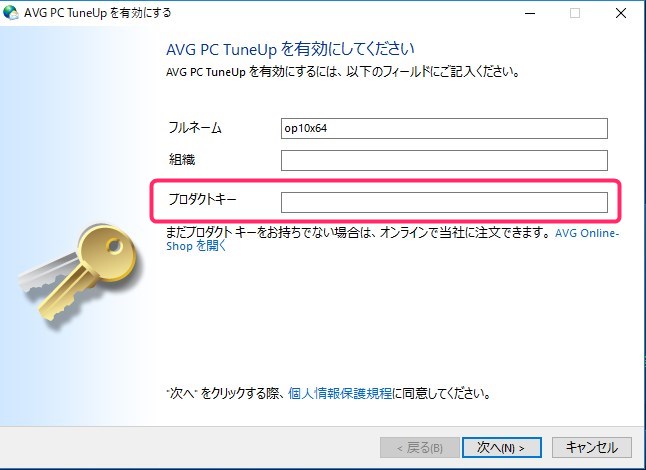
Task: Click the キャンセル button
Action: (x=592, y=447)
